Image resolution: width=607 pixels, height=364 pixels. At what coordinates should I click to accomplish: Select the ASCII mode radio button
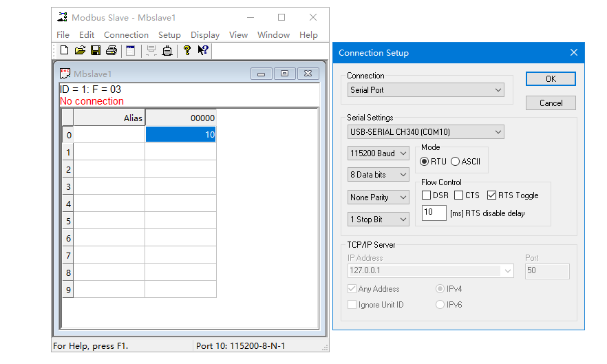click(x=456, y=162)
